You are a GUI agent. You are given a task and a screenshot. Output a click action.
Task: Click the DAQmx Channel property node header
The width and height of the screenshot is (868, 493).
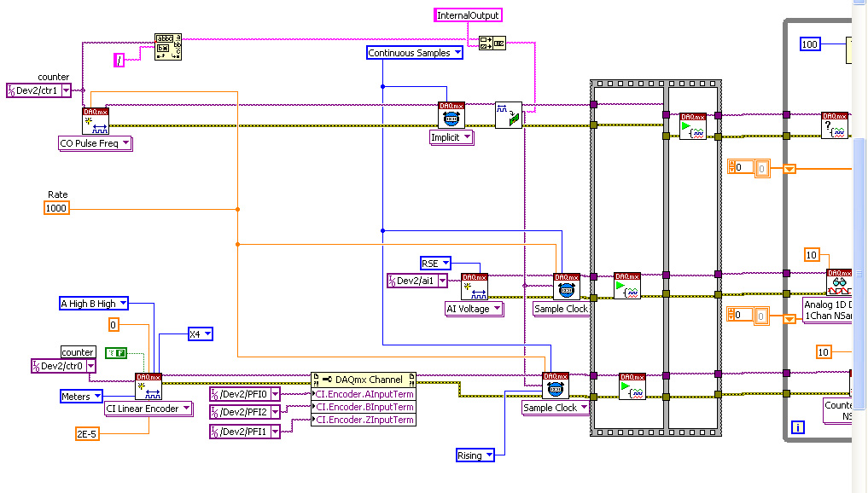(x=363, y=380)
